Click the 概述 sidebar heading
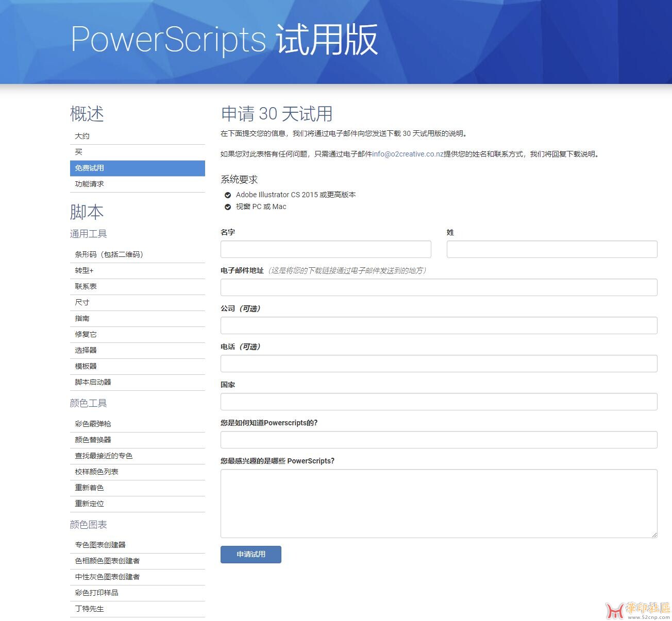This screenshot has height=621, width=672. (x=87, y=114)
